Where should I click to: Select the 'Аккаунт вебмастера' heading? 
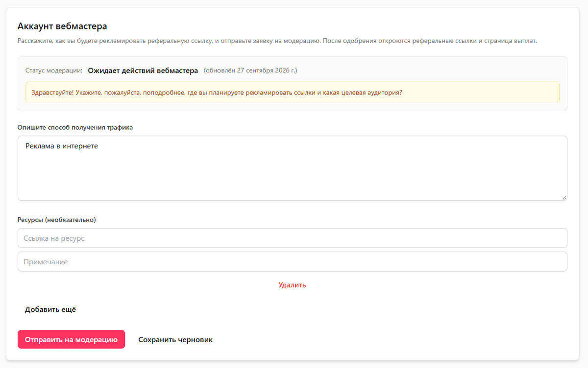coord(62,26)
